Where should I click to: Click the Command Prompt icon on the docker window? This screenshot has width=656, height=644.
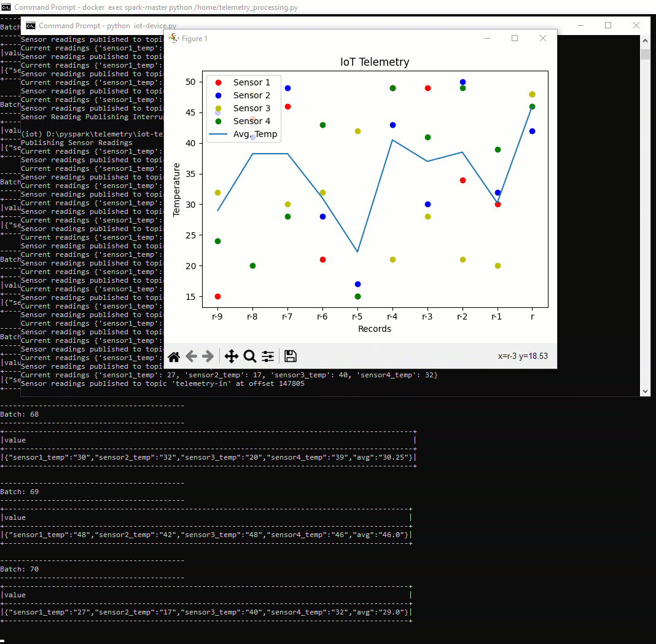click(7, 7)
